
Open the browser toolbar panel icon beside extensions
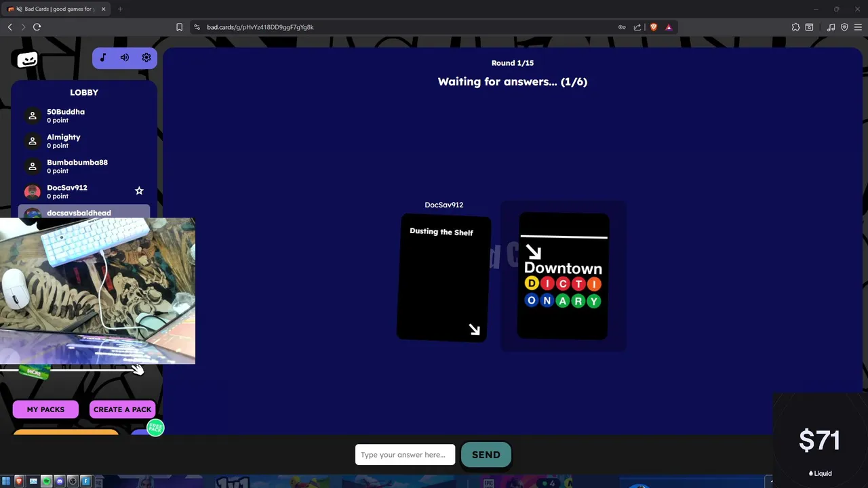tap(809, 27)
